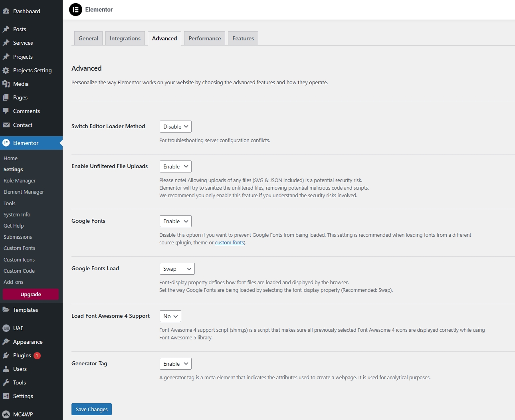The image size is (515, 420).
Task: Open the Switch Editor Loader Method dropdown
Action: pos(175,127)
